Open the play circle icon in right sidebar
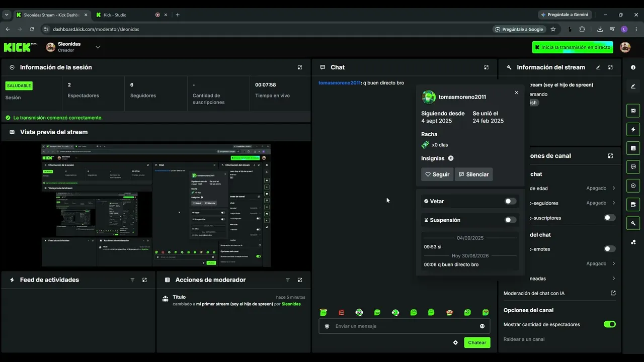 coord(633,186)
